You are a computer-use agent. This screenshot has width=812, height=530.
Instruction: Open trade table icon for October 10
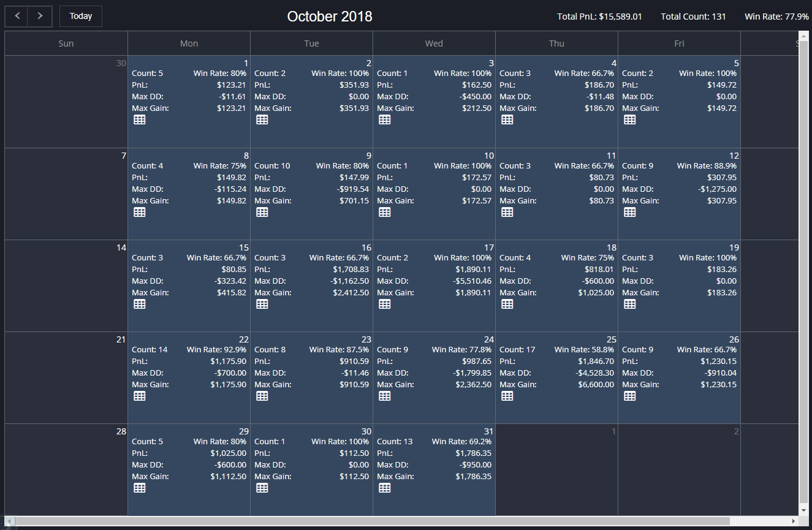click(385, 212)
